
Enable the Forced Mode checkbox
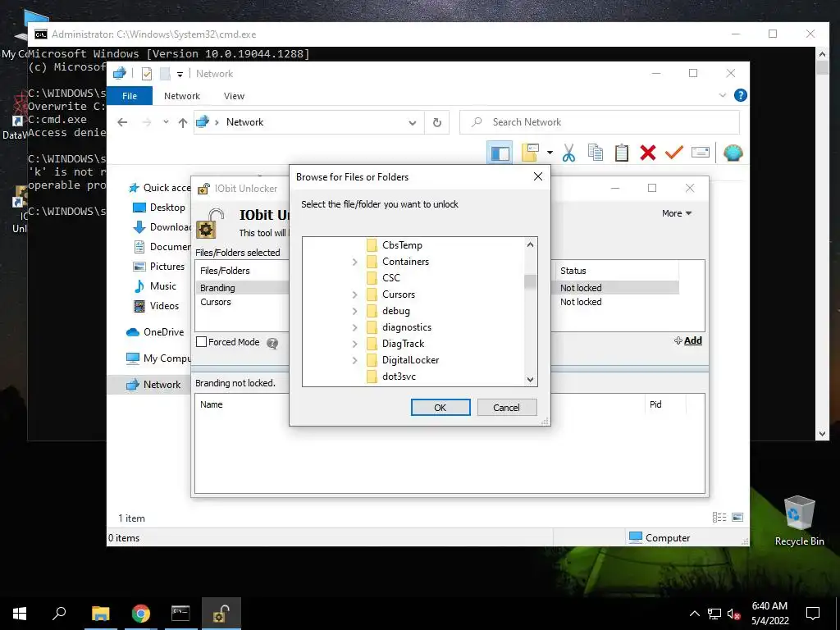click(x=202, y=342)
